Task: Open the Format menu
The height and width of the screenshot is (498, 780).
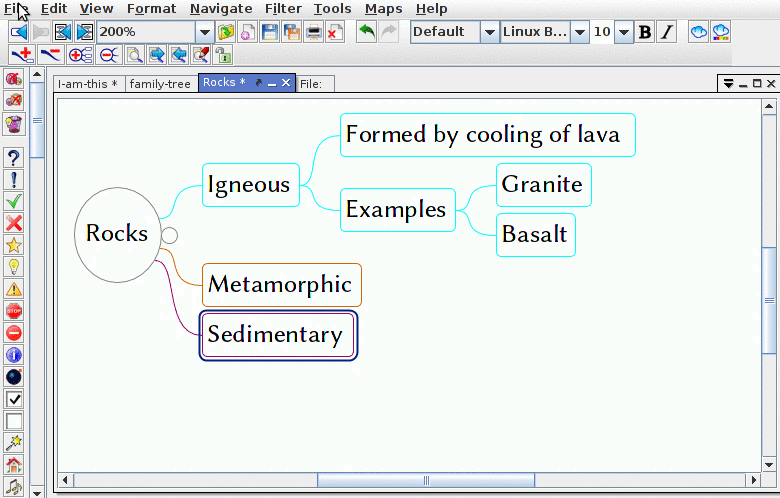Action: pyautogui.click(x=151, y=9)
